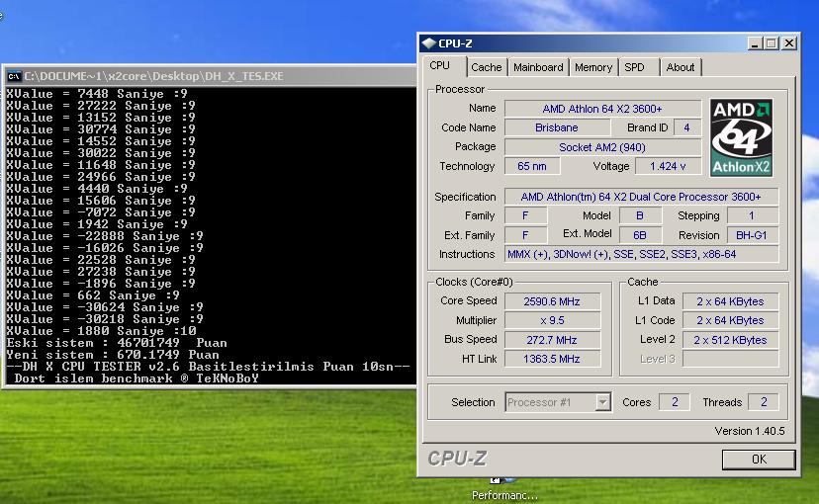Screen dimensions: 819x504
Task: Close the CPU-Z window
Action: pos(788,43)
